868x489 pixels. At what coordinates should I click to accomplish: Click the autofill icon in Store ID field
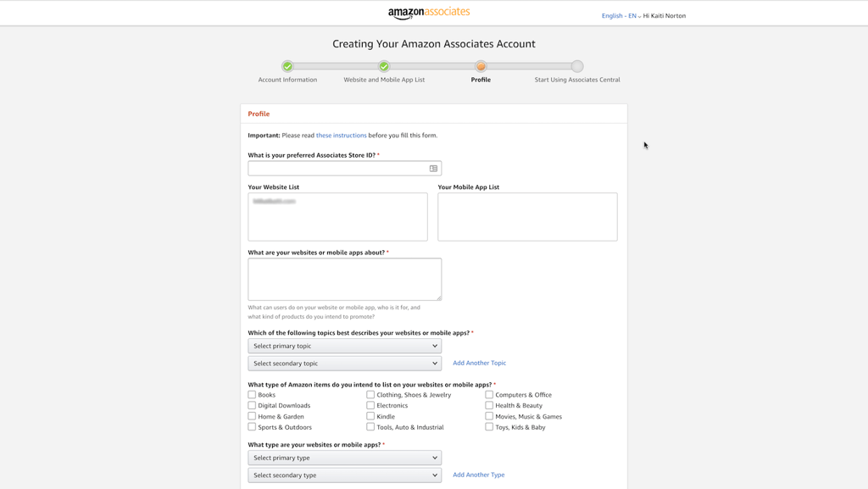433,169
